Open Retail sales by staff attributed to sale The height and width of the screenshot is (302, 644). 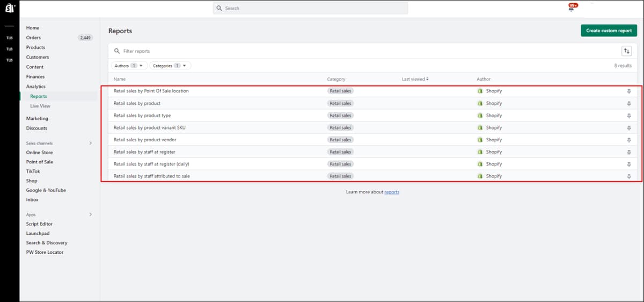pos(152,176)
